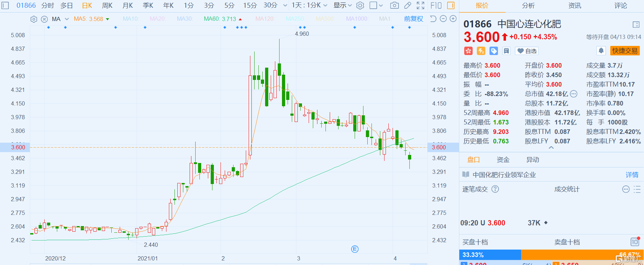Open the drawing pencil tool
The width and height of the screenshot is (644, 265).
coord(408,5)
